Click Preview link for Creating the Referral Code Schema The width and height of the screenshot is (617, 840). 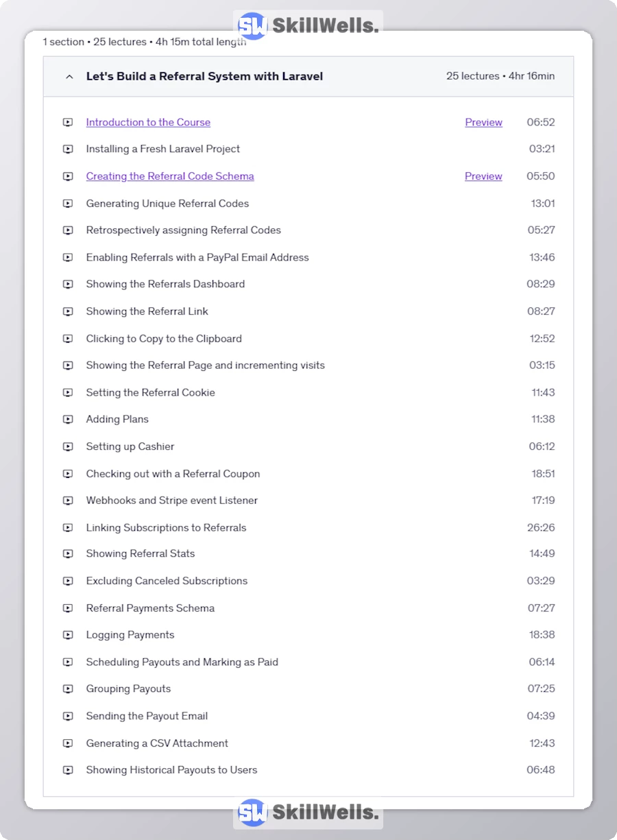(x=483, y=176)
